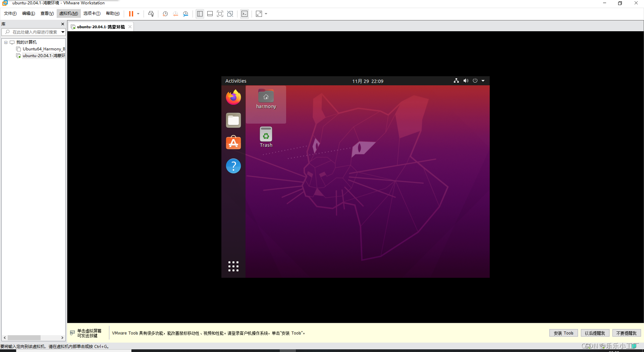
Task: Open the library search filter dropdown
Action: 63,32
